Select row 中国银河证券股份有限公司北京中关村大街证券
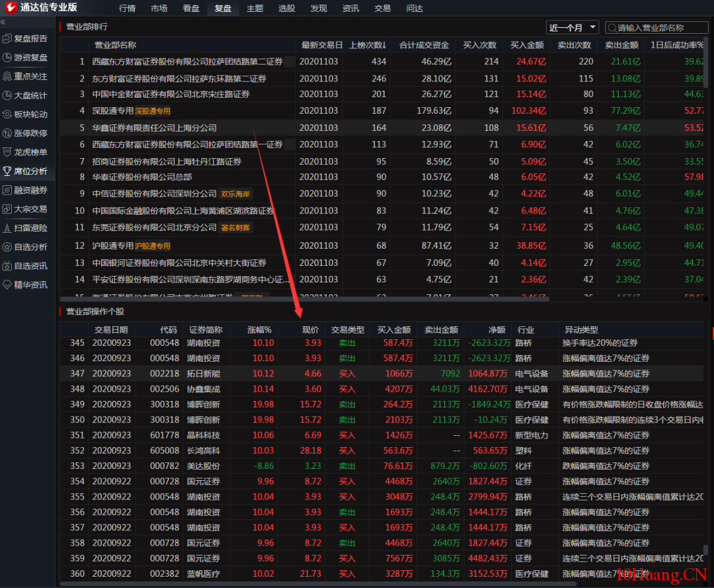The height and width of the screenshot is (588, 714). (x=381, y=263)
